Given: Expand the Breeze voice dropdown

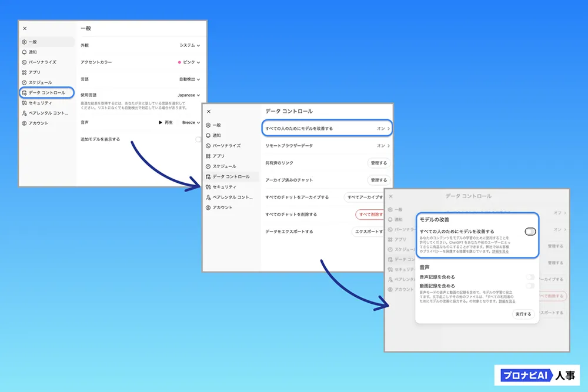Looking at the screenshot, I should point(191,123).
